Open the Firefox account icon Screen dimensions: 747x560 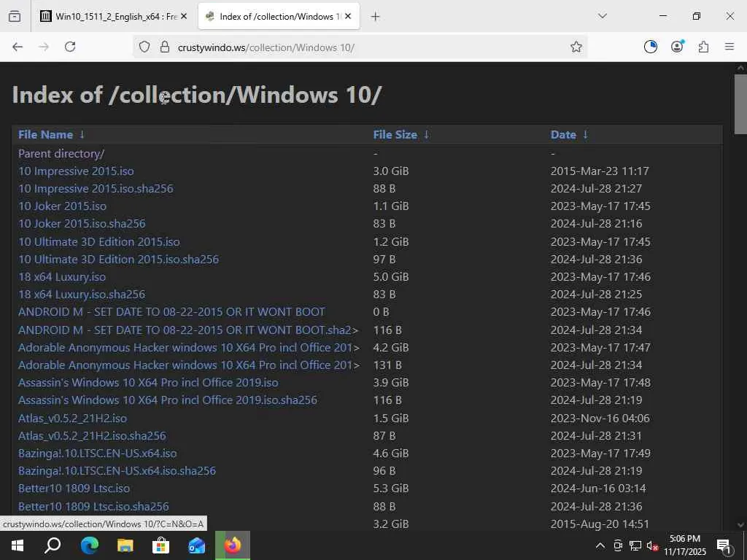pos(677,47)
